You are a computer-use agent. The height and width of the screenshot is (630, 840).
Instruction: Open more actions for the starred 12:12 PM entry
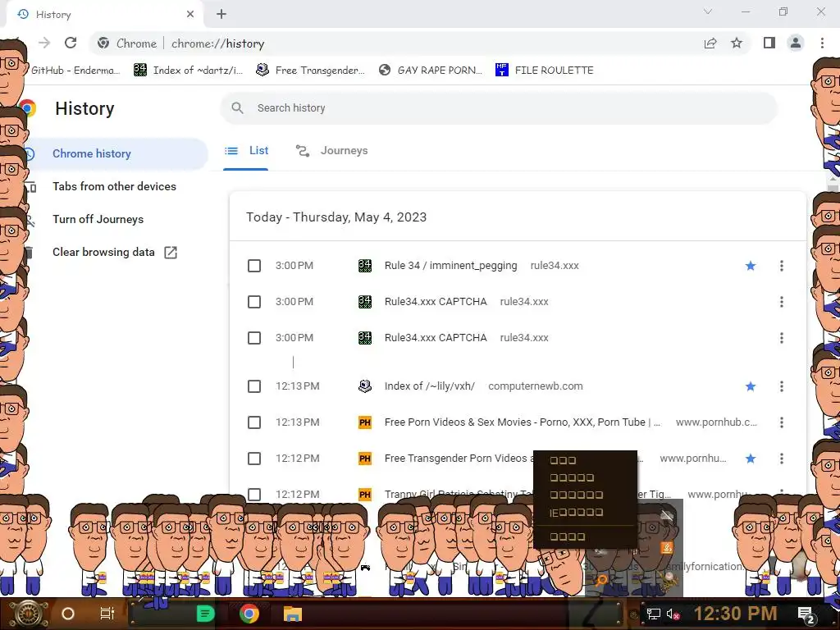coord(782,459)
